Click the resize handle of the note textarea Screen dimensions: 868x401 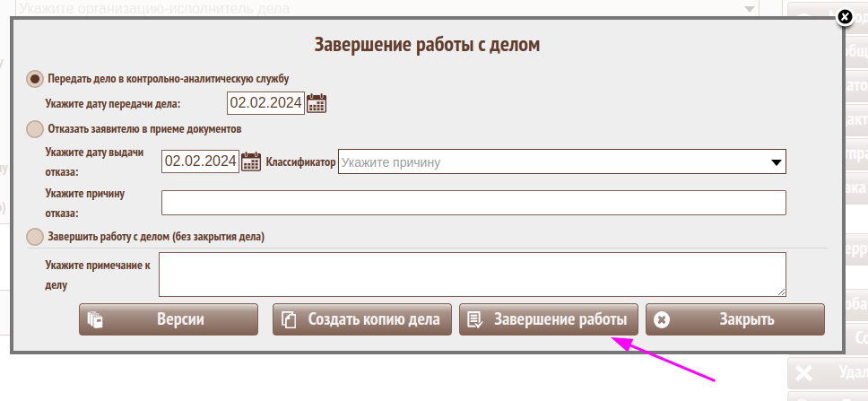781,291
